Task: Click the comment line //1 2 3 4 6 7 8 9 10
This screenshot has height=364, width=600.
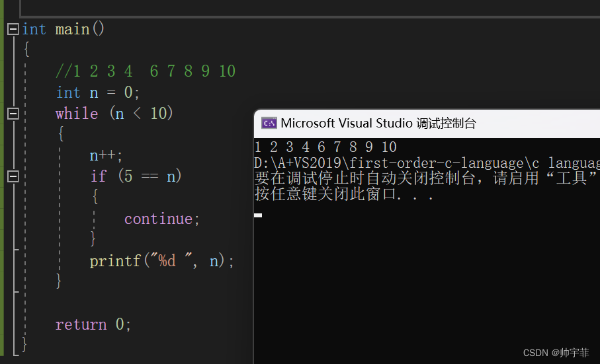Action: pyautogui.click(x=146, y=71)
